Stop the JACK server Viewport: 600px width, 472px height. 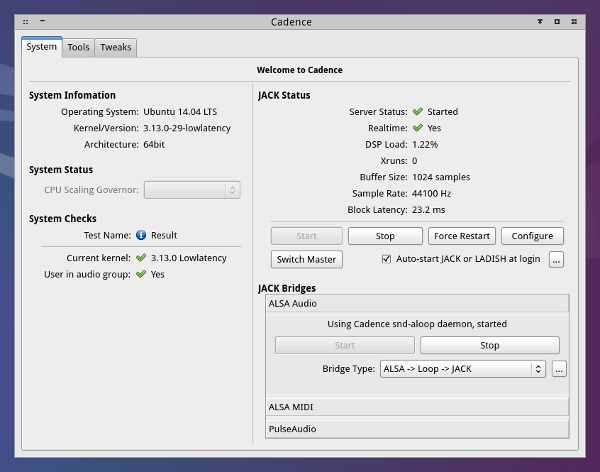click(x=385, y=236)
